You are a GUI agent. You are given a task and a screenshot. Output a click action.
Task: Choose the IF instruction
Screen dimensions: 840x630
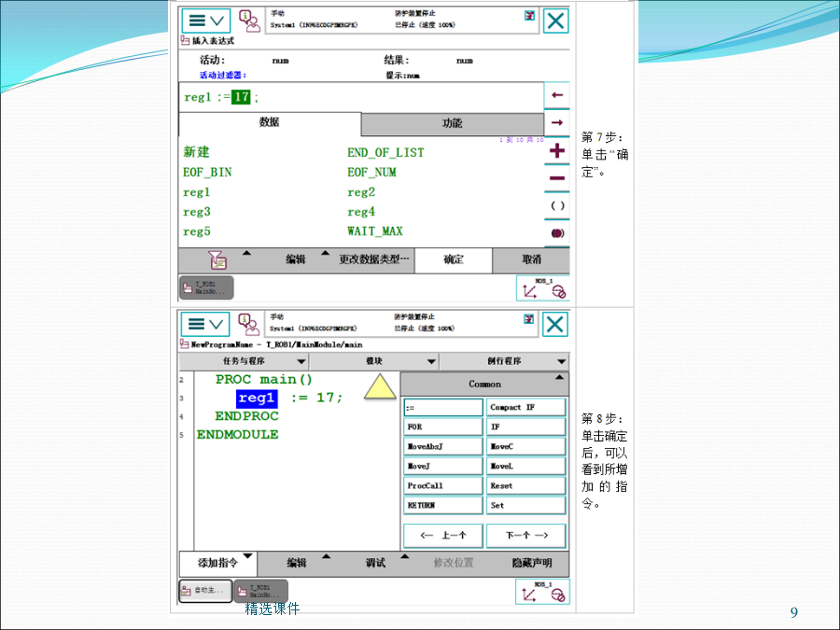pos(526,427)
